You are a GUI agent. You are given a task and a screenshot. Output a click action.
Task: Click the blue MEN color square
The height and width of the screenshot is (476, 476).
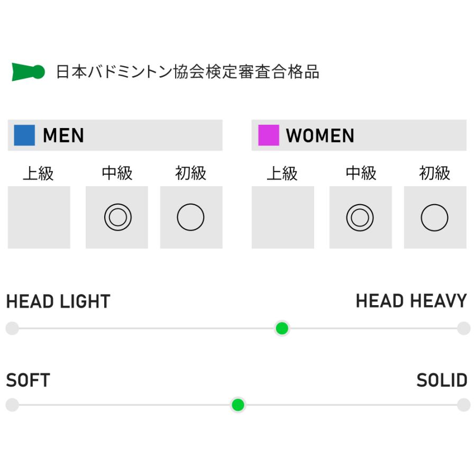24,135
